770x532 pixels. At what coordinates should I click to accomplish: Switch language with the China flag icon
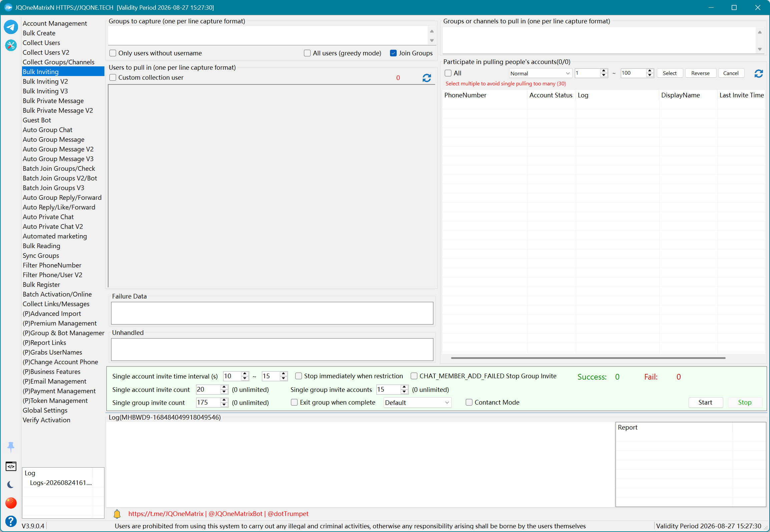11,503
